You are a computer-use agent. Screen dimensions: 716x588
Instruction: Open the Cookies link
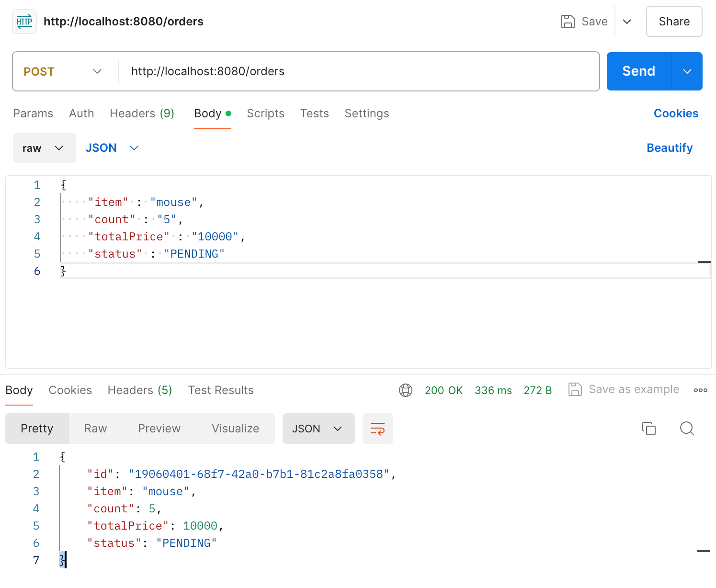[676, 113]
